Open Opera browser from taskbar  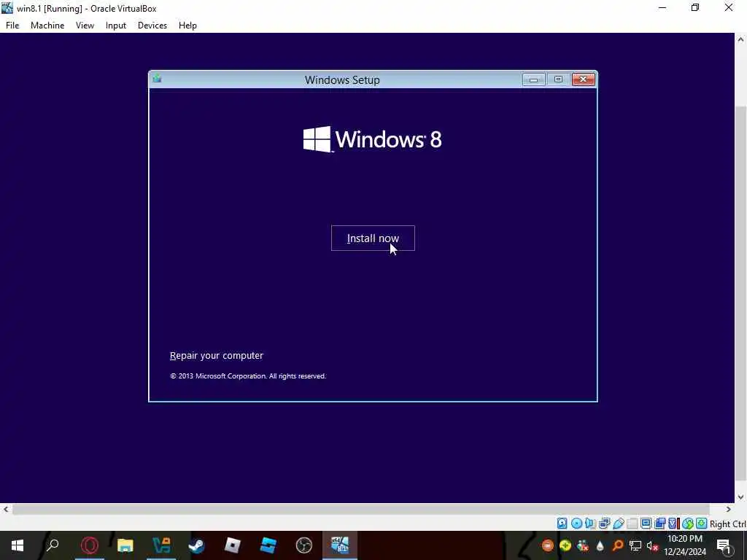[x=90, y=545]
